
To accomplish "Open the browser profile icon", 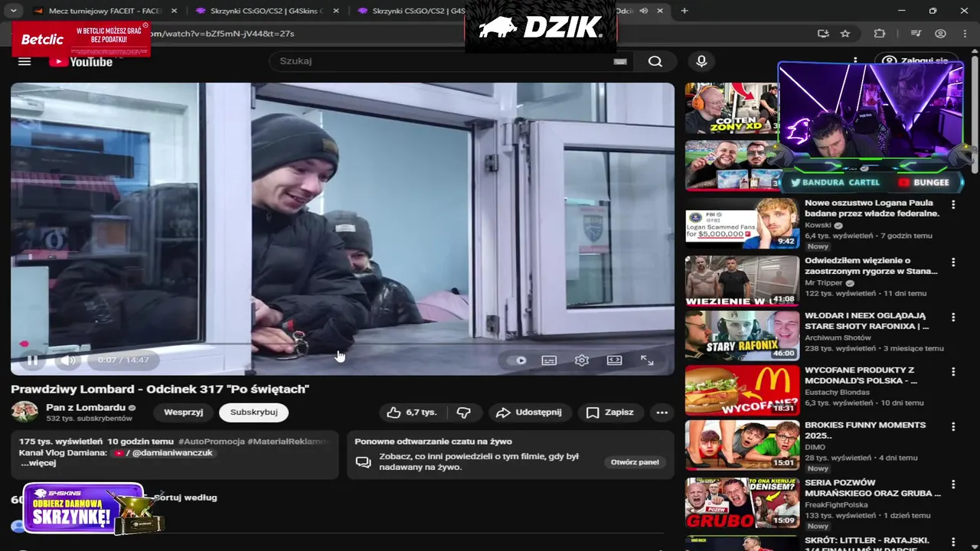I will 940,34.
